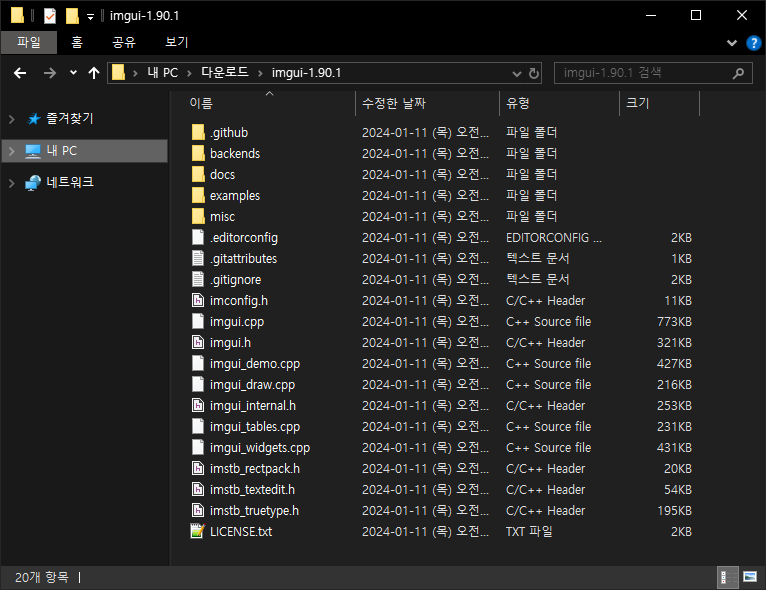The width and height of the screenshot is (766, 590).
Task: Open the 파일 menu tab
Action: click(29, 42)
